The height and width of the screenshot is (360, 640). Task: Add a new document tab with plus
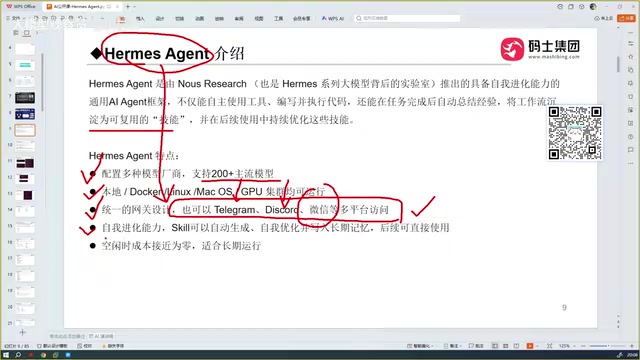128,7
